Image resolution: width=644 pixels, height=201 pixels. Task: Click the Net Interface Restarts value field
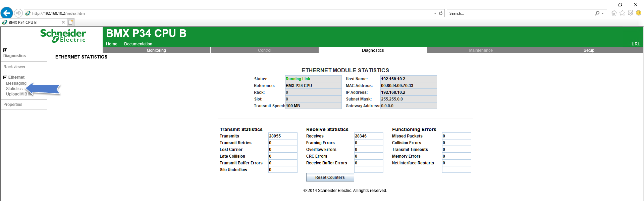point(457,163)
